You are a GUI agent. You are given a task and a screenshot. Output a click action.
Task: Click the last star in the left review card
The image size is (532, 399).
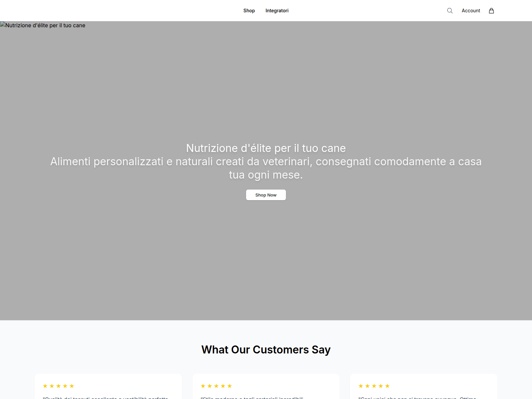(72, 386)
